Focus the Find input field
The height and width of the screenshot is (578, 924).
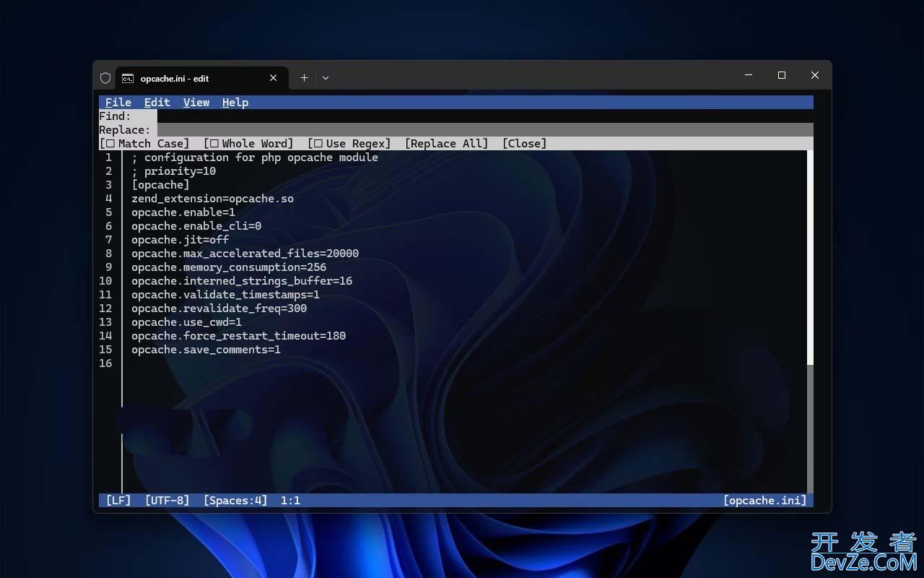(x=485, y=116)
